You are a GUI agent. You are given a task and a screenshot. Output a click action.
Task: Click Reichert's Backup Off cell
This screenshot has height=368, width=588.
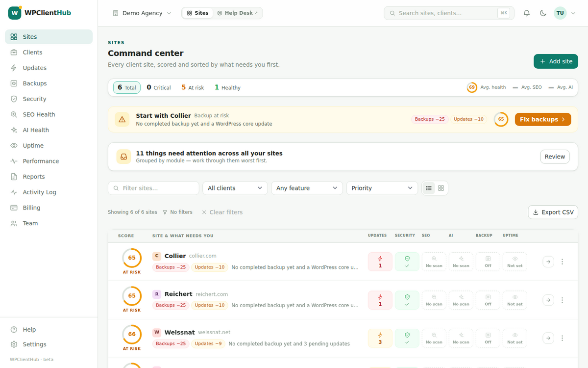coord(488,300)
